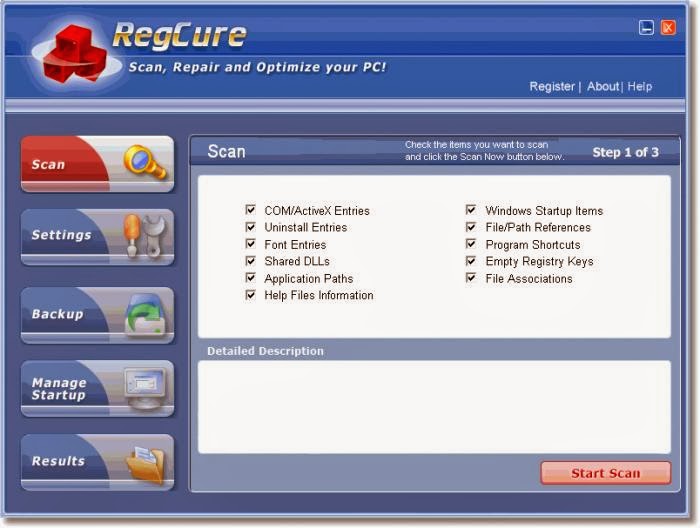Viewport: 700px width, 528px height.
Task: Click inside the Detailed Description box
Action: pyautogui.click(x=434, y=407)
